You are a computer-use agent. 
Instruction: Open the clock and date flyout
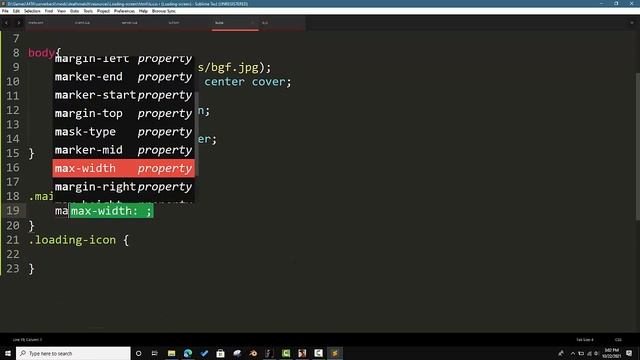[611, 353]
